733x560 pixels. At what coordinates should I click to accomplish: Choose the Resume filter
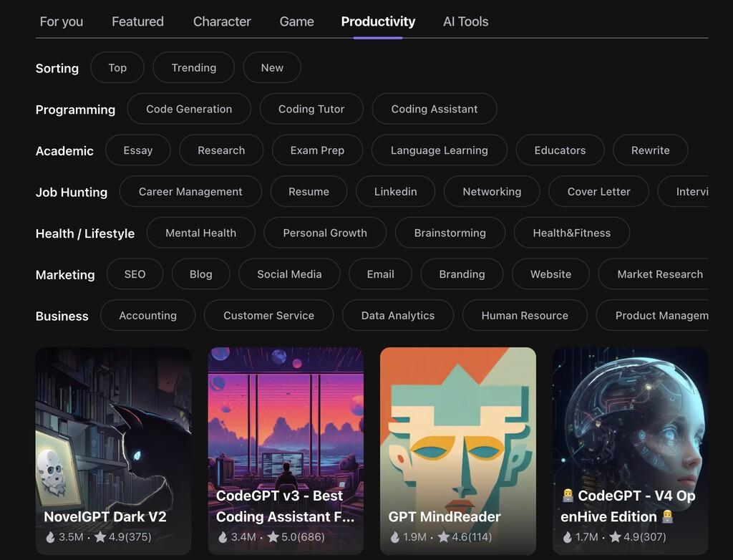pos(309,191)
